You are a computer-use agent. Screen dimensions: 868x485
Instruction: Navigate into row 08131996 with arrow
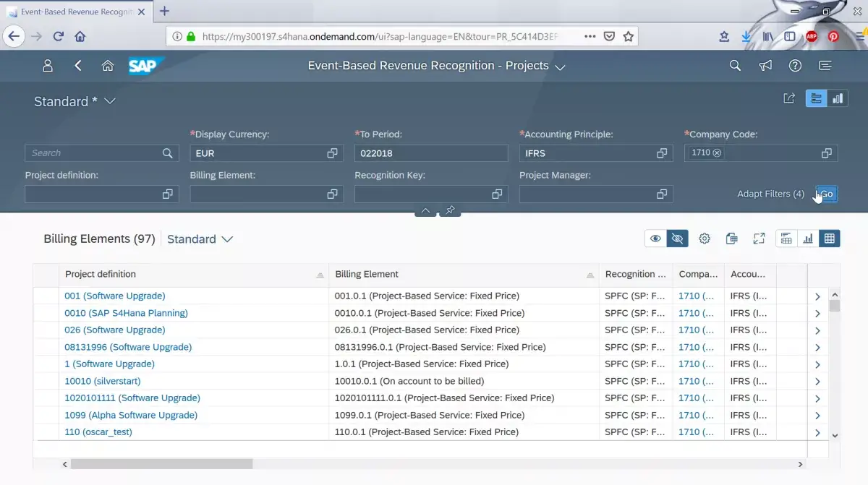pyautogui.click(x=817, y=348)
